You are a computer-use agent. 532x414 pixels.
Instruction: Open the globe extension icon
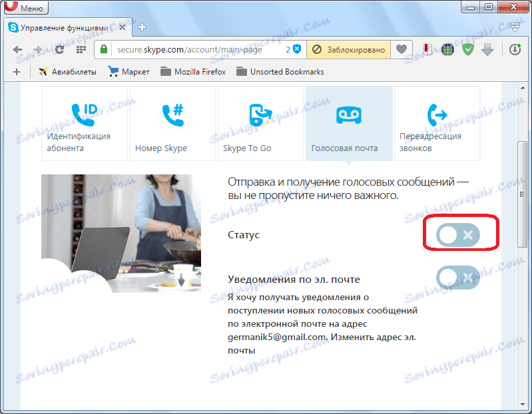[447, 49]
